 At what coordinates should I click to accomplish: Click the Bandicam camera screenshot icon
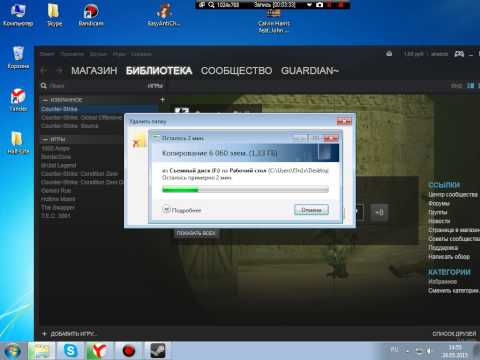tap(319, 5)
